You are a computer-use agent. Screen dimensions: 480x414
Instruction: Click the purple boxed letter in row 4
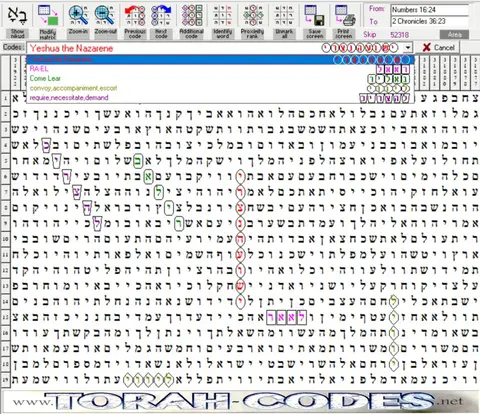(x=46, y=146)
